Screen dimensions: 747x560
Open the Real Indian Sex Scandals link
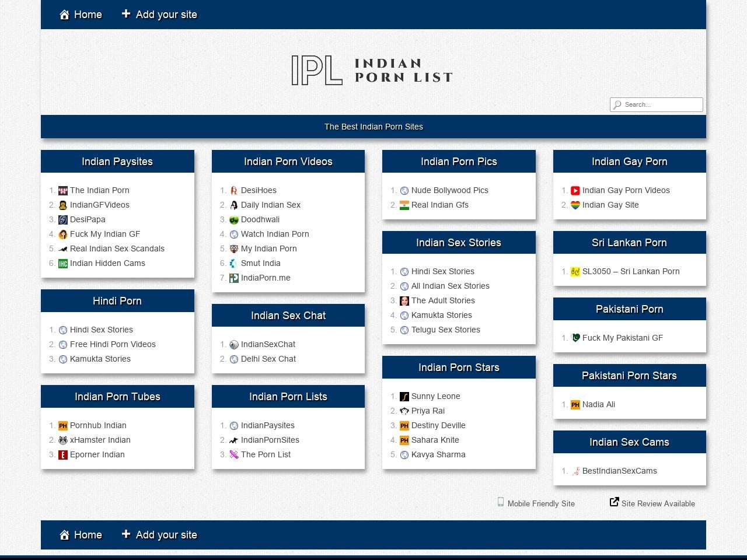117,249
